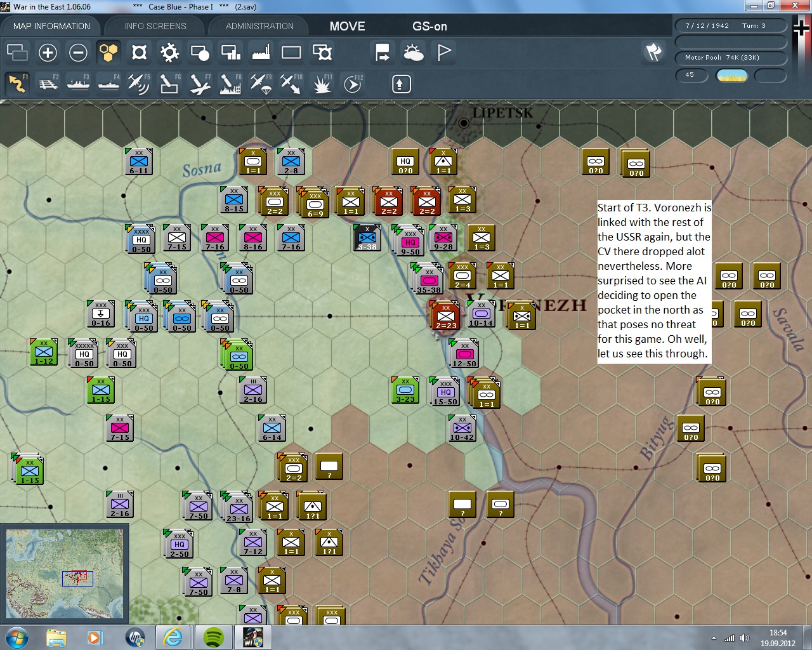Select the 10-14 purple unit counter
Image resolution: width=812 pixels, height=650 pixels.
tap(481, 314)
